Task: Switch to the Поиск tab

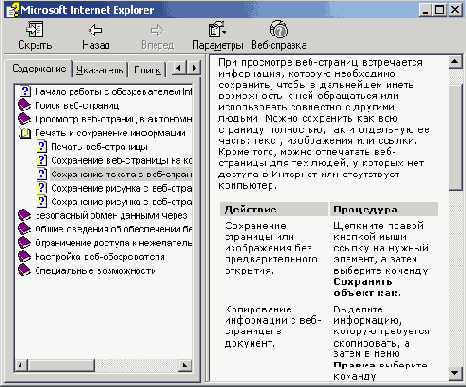Action: (147, 70)
